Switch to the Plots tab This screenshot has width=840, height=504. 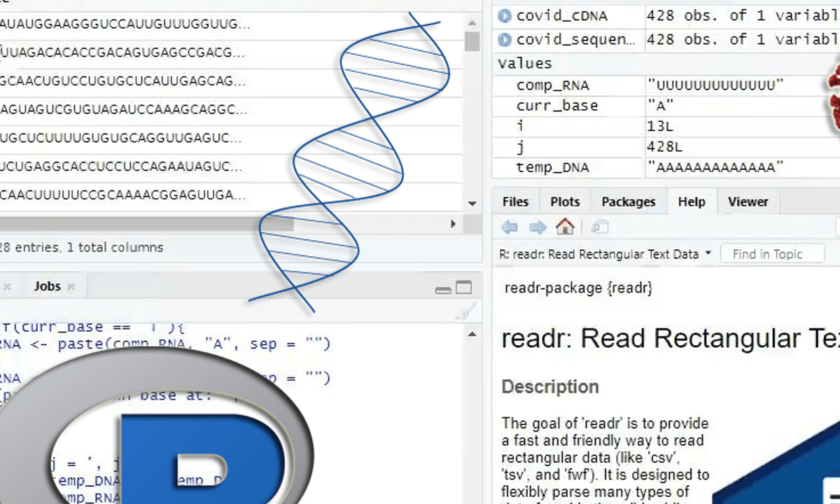(565, 202)
